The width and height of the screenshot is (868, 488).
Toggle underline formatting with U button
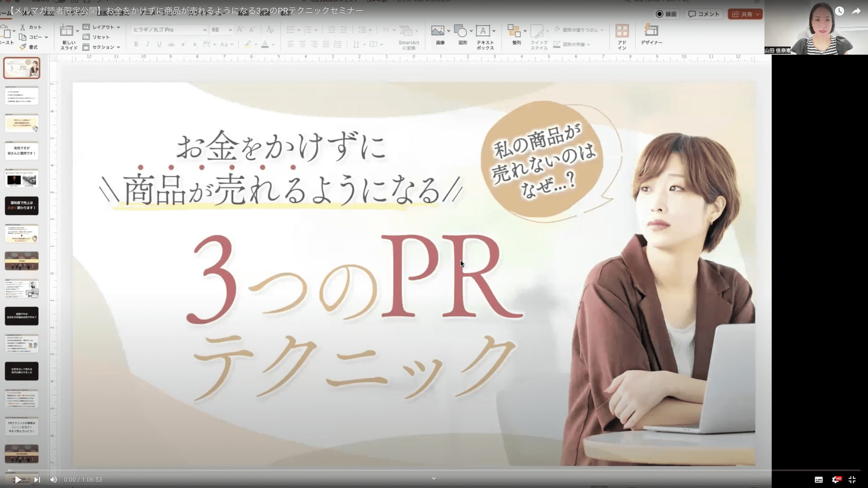pos(159,44)
